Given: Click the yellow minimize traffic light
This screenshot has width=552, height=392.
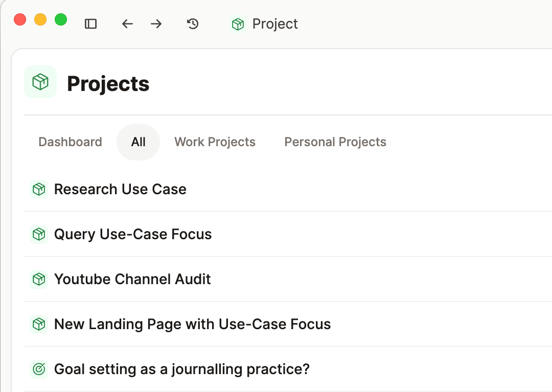Looking at the screenshot, I should (x=40, y=19).
